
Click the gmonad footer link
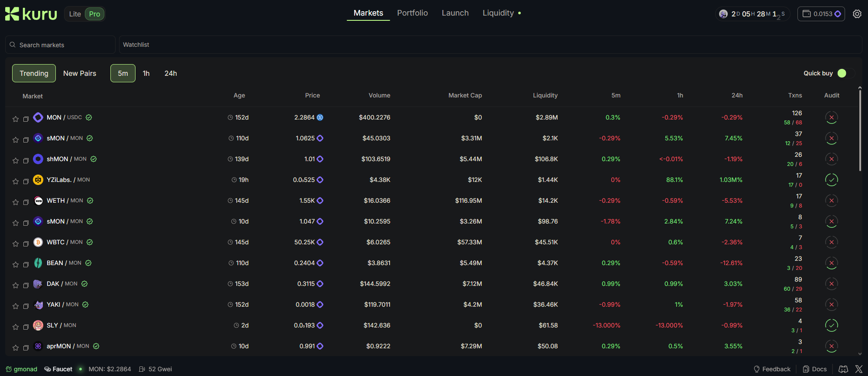22,369
